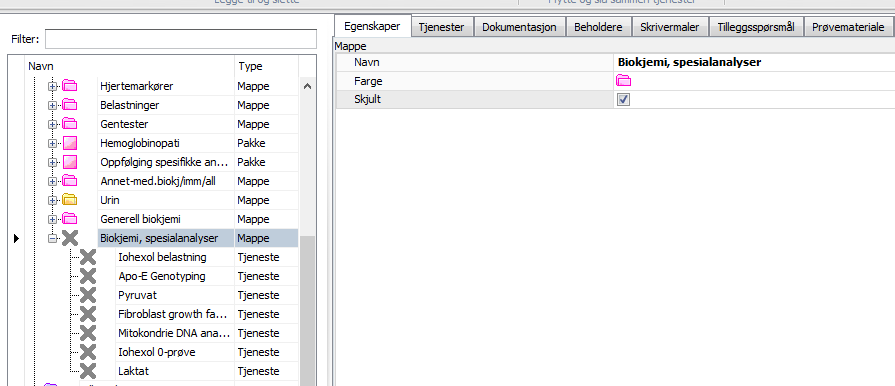The height and width of the screenshot is (386, 895).
Task: Open the Tjenester tab
Action: (x=442, y=27)
